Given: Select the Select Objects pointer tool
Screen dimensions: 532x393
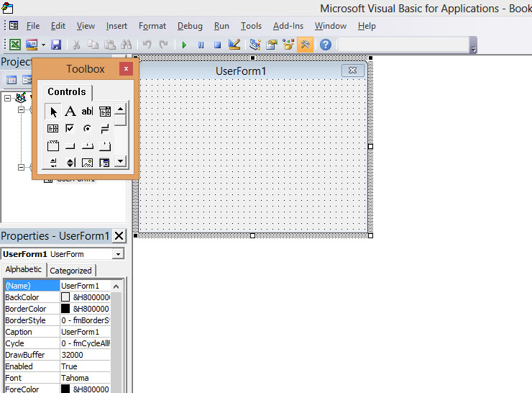Looking at the screenshot, I should click(53, 112).
